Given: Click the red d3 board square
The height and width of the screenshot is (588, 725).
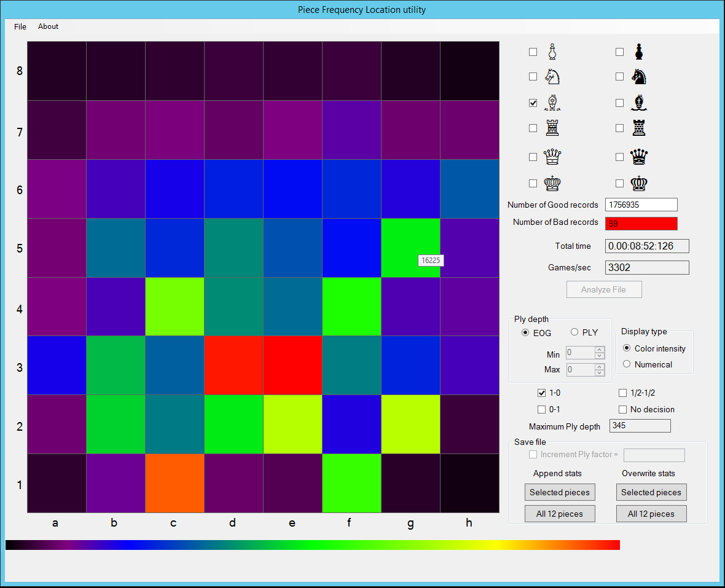Looking at the screenshot, I should 233,365.
